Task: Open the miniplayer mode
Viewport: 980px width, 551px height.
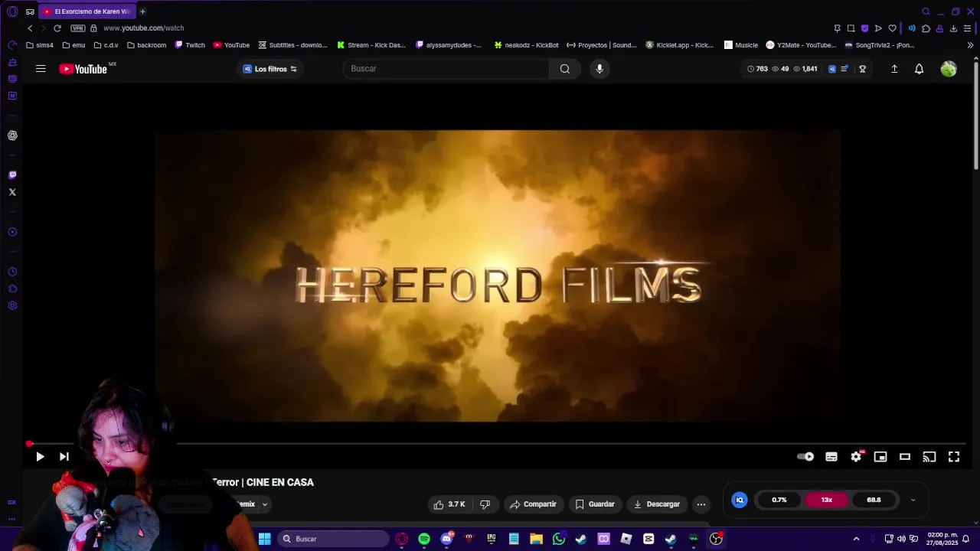Action: (x=880, y=457)
